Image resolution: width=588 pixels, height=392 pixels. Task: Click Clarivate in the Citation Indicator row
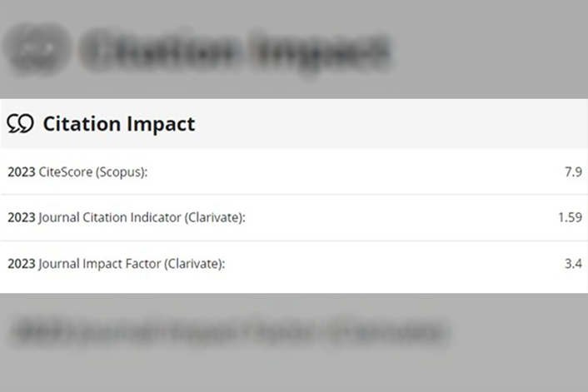point(215,218)
